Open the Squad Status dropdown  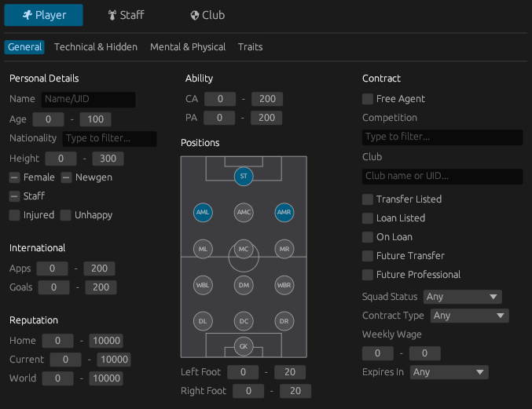pyautogui.click(x=462, y=297)
